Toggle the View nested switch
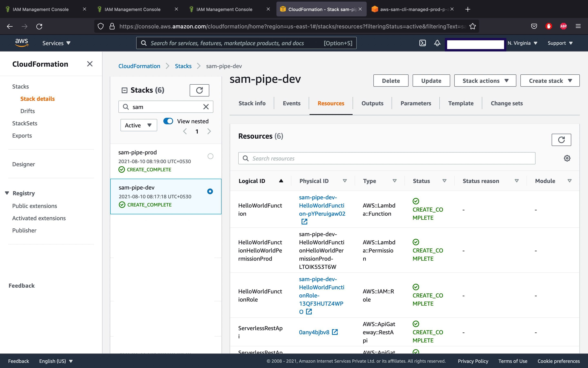 pyautogui.click(x=168, y=121)
